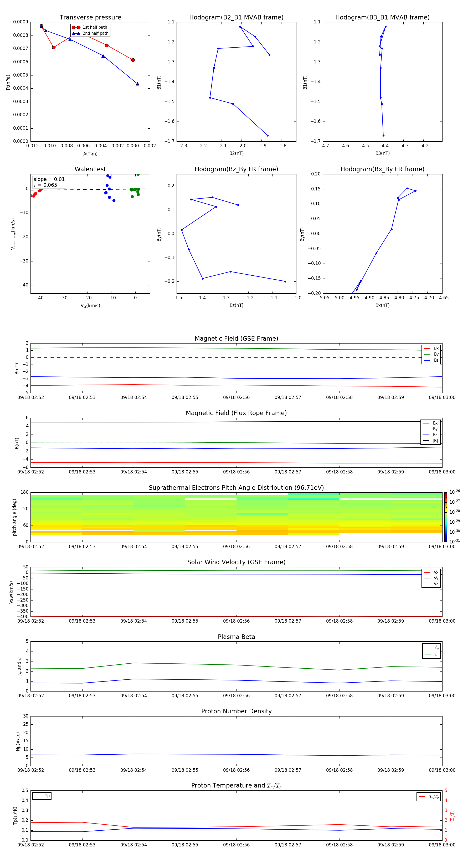
Task: Click the "Transverse pressure" plot title
Action: 90,18
